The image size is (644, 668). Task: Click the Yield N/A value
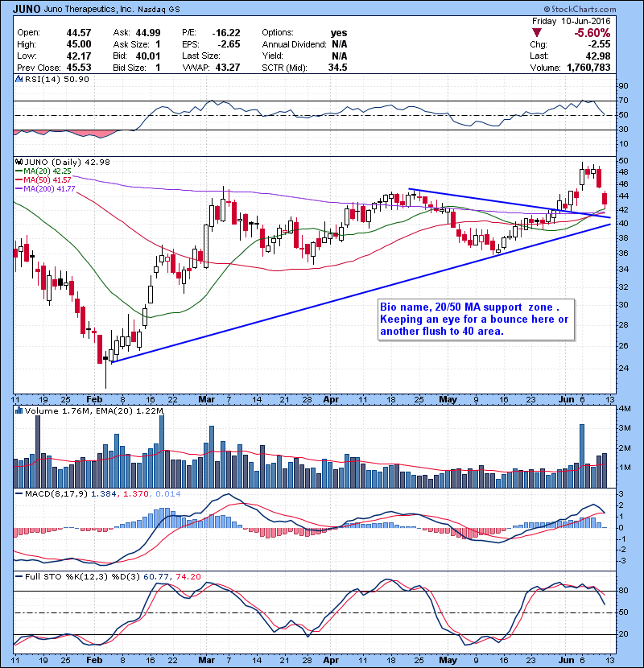click(x=339, y=56)
